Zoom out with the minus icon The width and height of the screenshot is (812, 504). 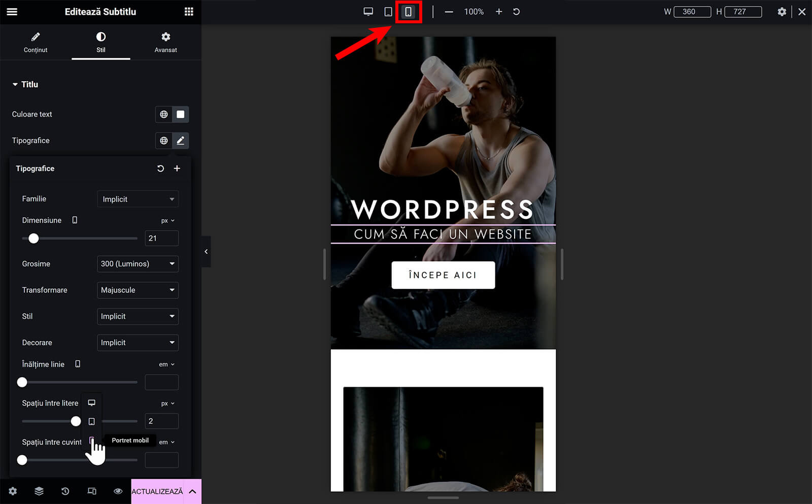coord(449,12)
